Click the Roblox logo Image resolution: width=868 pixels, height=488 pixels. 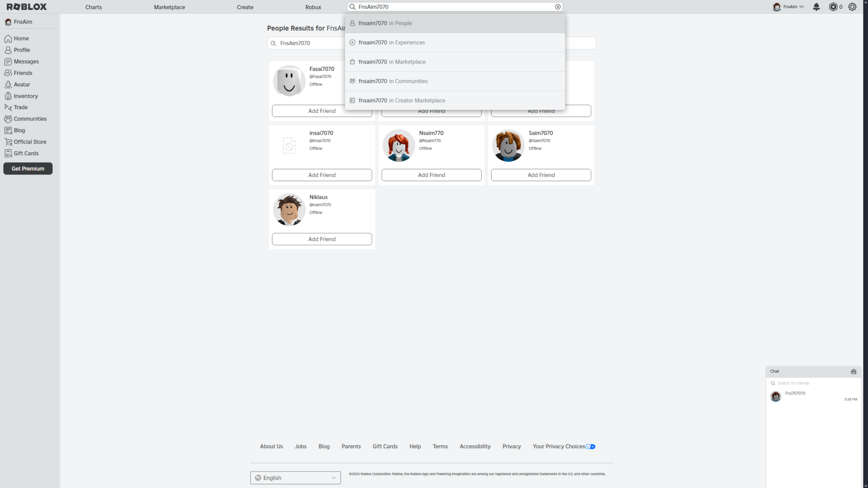coord(27,7)
